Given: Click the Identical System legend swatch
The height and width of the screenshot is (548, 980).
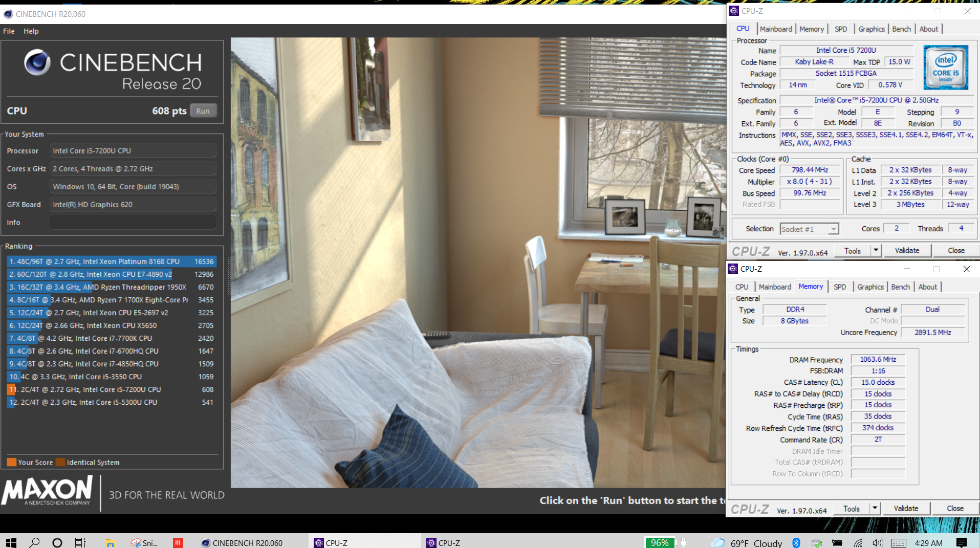Looking at the screenshot, I should 60,463.
